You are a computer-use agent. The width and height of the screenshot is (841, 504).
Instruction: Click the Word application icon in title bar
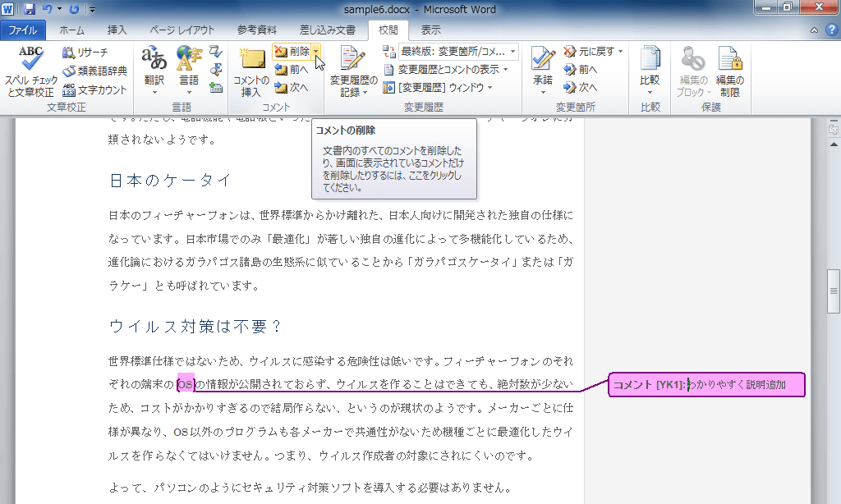(x=7, y=9)
